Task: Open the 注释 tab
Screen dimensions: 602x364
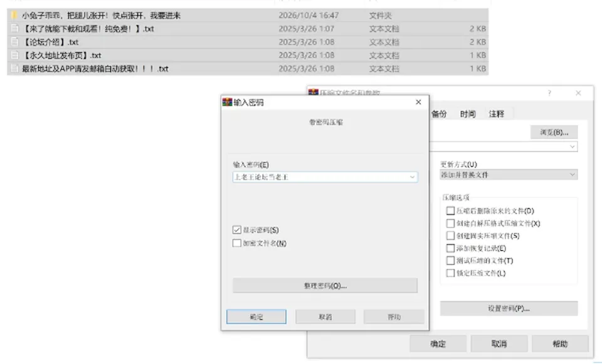Action: (496, 114)
